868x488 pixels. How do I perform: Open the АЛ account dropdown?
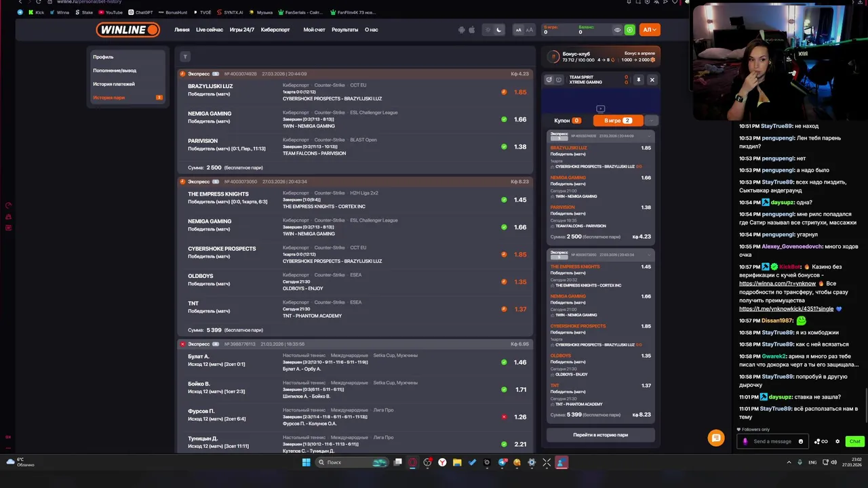click(650, 30)
